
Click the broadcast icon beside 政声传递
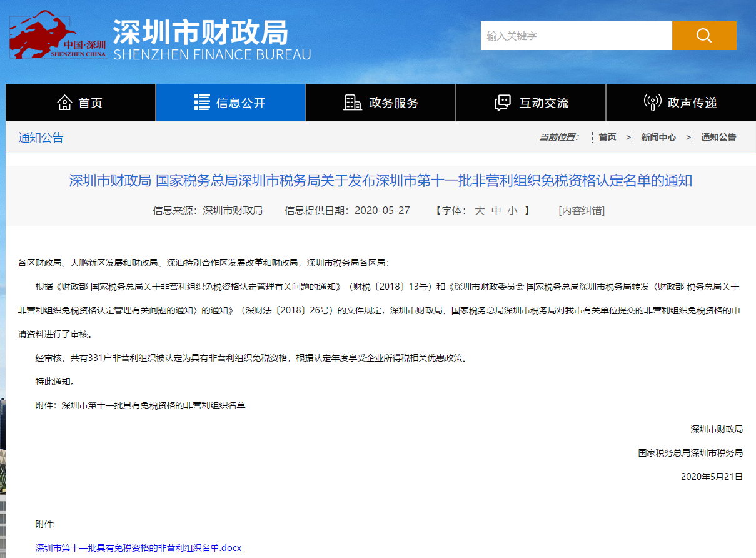652,103
